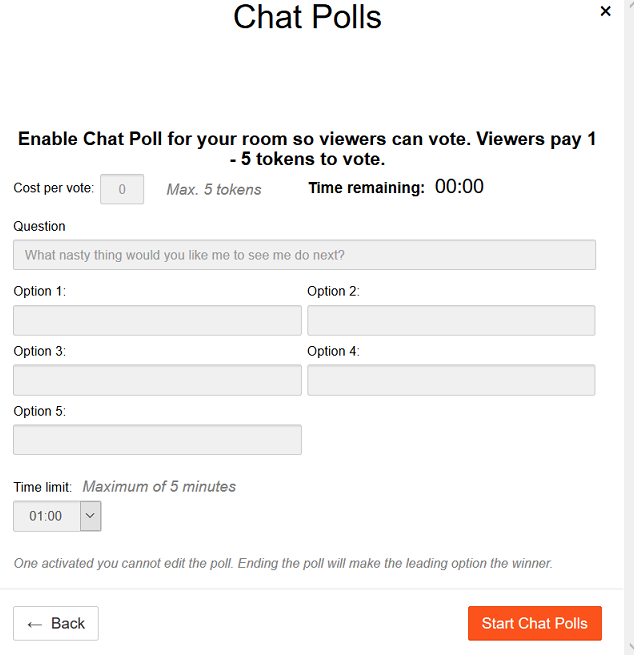Click the 'Max. 5 tokens' hint text
Screen dimensions: 634x655
(x=213, y=189)
